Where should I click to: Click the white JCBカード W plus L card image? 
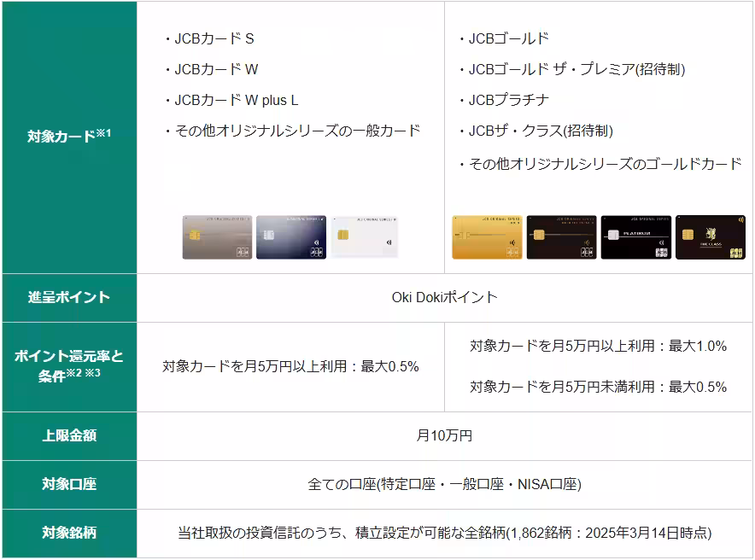click(365, 236)
